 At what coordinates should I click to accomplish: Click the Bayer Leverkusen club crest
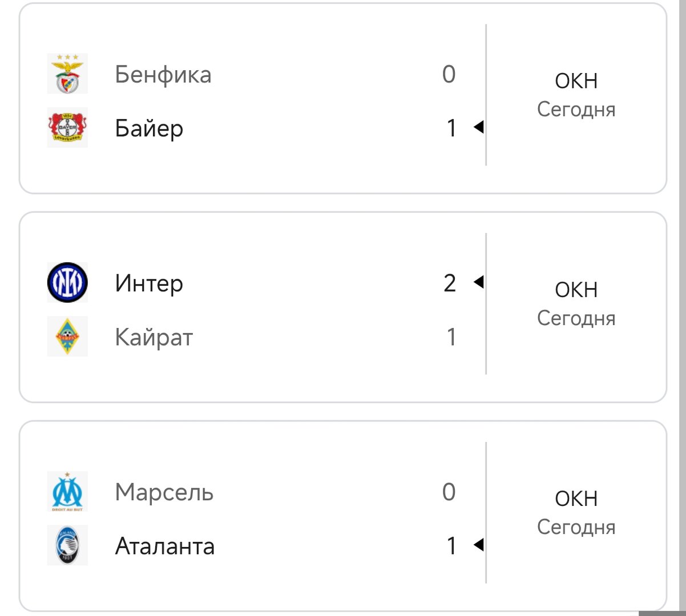(x=67, y=128)
